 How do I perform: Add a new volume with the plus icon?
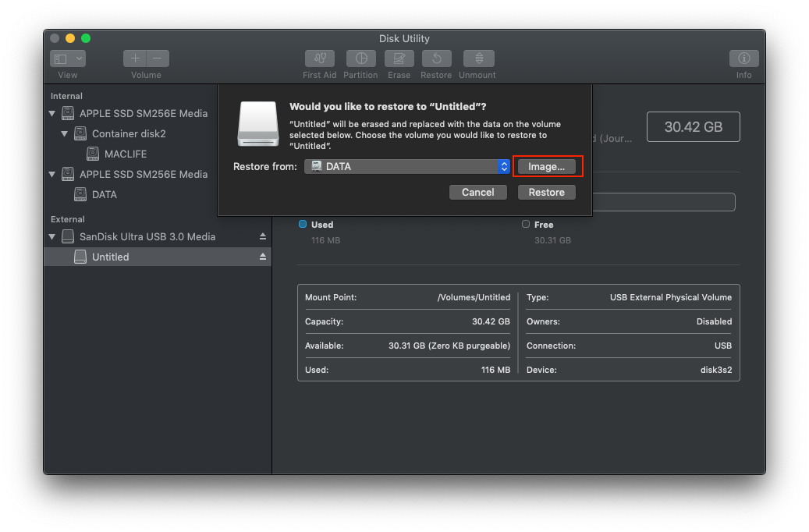coord(135,58)
